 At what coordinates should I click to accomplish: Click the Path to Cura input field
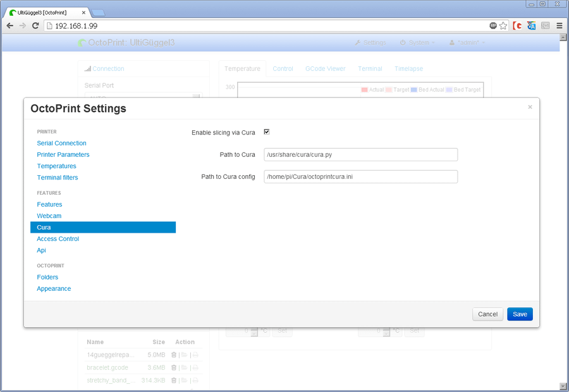[x=361, y=155]
